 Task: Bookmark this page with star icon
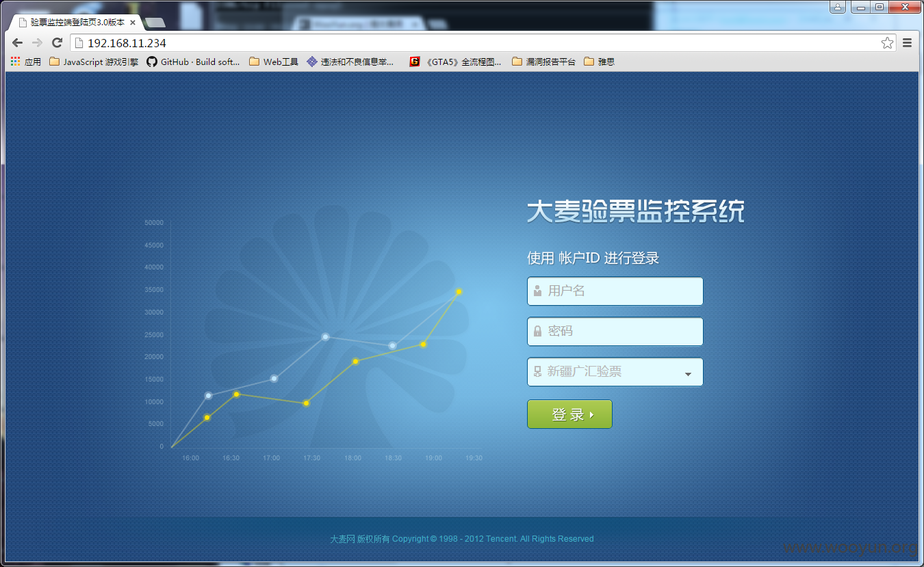tap(887, 43)
